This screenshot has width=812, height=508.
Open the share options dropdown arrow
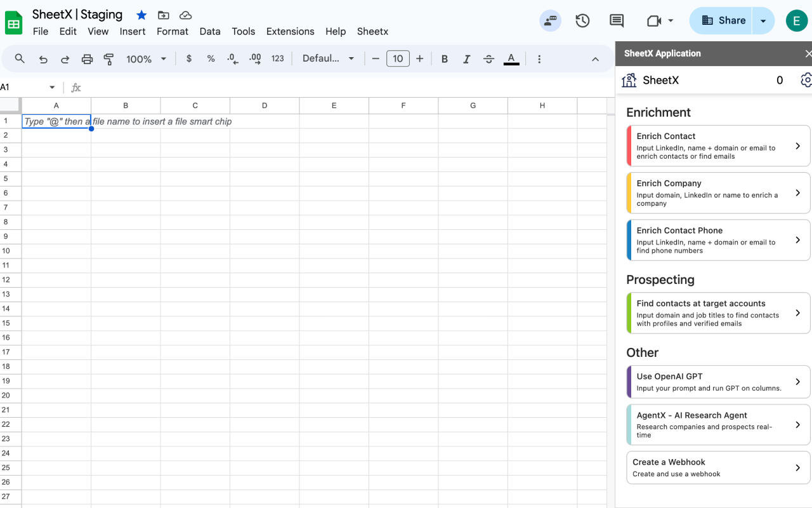coord(763,20)
